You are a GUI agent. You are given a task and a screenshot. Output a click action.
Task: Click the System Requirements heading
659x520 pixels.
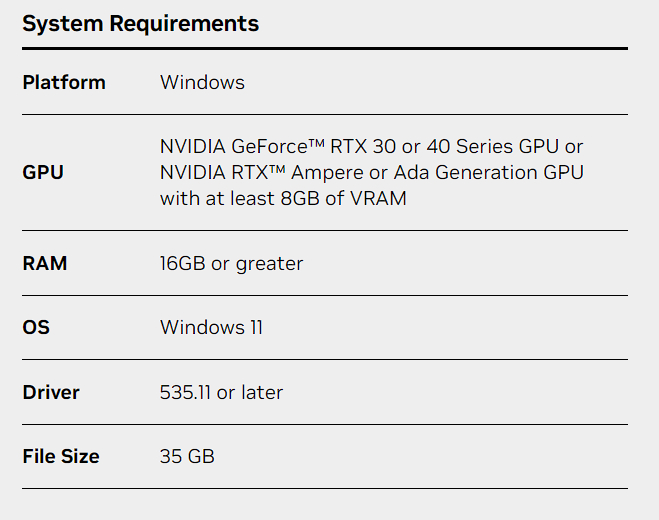(140, 24)
